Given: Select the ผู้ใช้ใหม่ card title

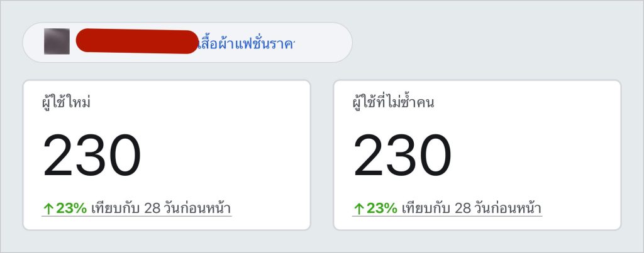Looking at the screenshot, I should click(x=66, y=101).
